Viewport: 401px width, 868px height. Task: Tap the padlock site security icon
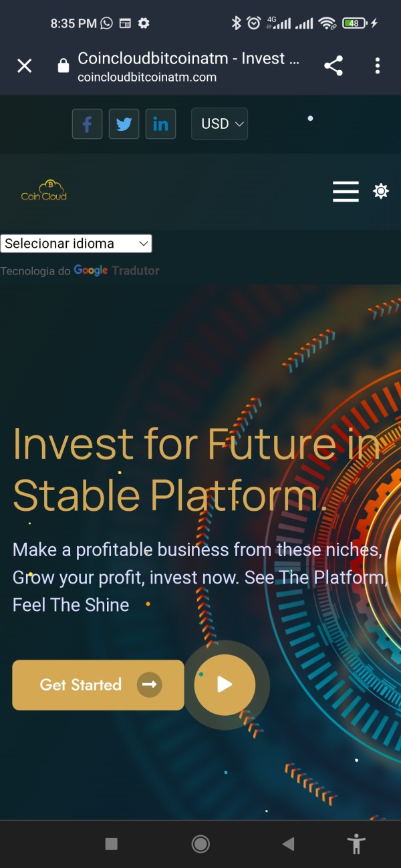tap(63, 65)
